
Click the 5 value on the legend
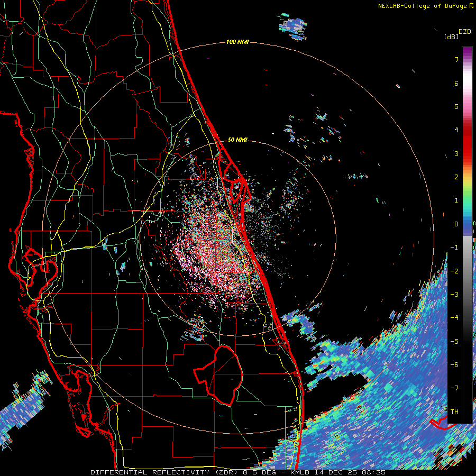coord(456,106)
